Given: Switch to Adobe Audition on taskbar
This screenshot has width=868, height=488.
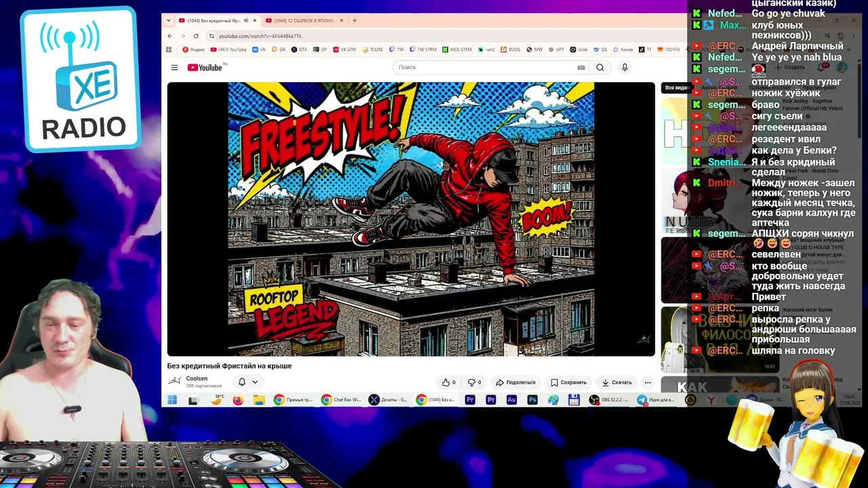Looking at the screenshot, I should [x=511, y=400].
